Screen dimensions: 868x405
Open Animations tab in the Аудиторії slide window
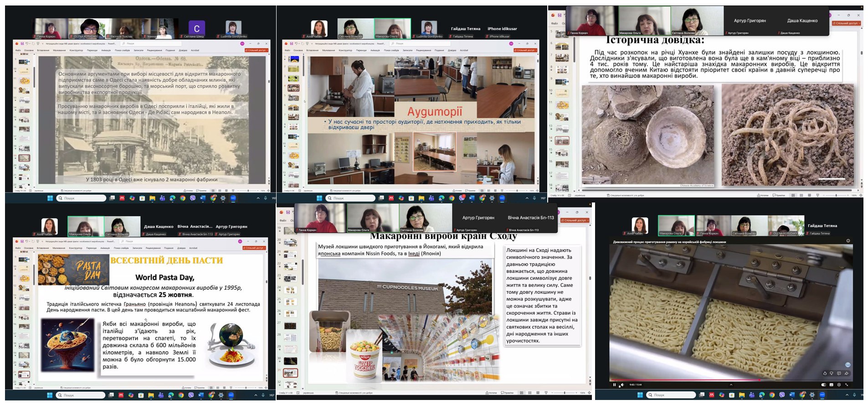click(375, 50)
